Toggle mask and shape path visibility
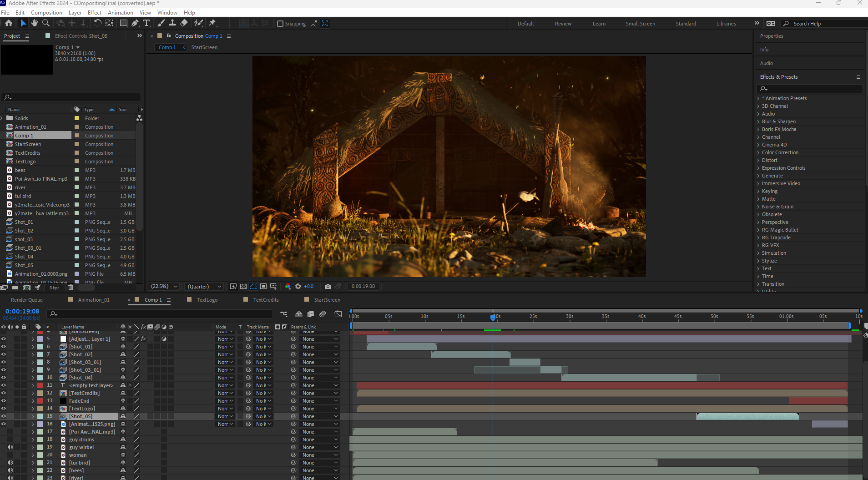This screenshot has height=480, width=868. (x=253, y=286)
